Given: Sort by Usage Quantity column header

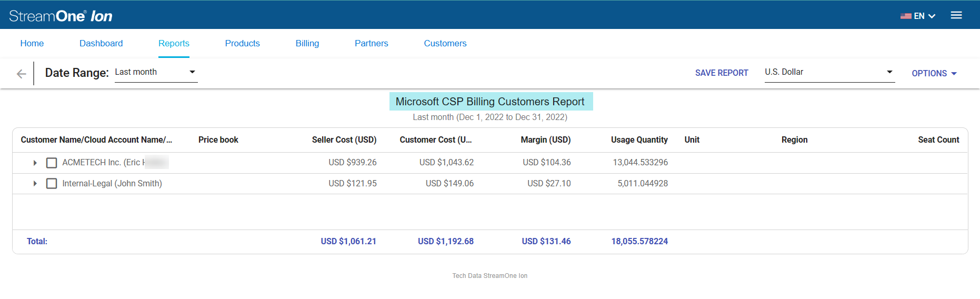Looking at the screenshot, I should (x=639, y=140).
